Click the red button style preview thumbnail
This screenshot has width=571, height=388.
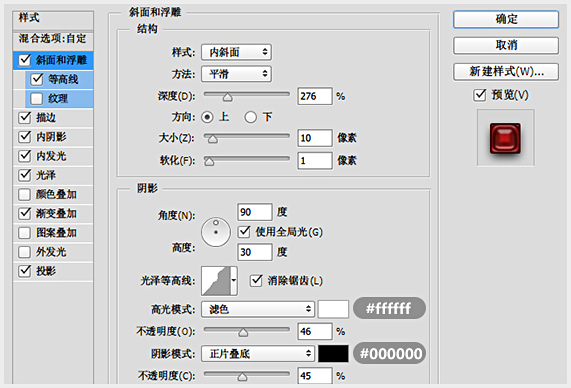505,138
